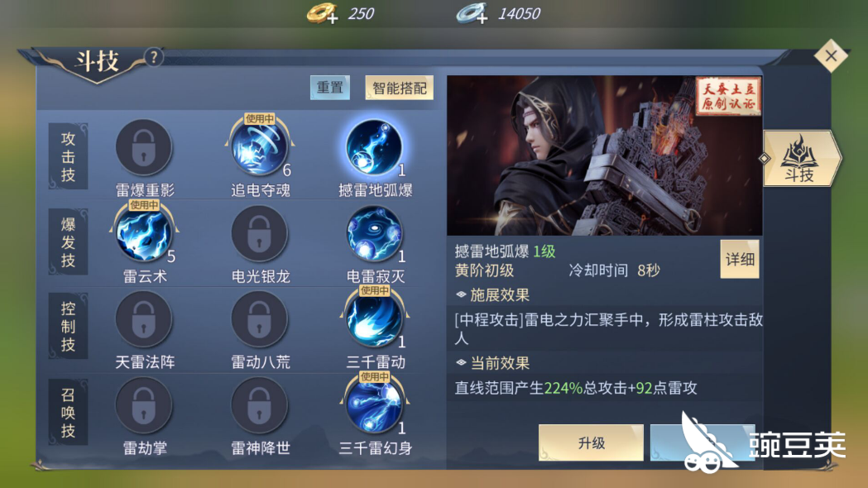Tap the locked 雷爆重影 skill
This screenshot has width=868, height=488.
pos(143,148)
